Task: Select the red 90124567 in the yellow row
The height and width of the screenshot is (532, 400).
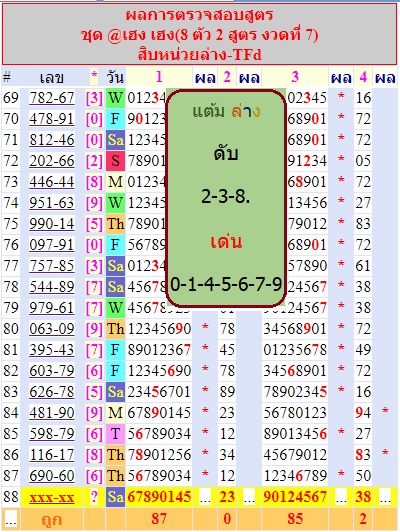Action: tap(295, 497)
